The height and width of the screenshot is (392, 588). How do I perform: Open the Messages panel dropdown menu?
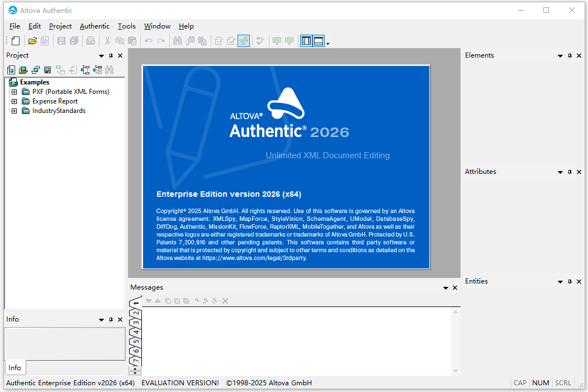pyautogui.click(x=445, y=287)
